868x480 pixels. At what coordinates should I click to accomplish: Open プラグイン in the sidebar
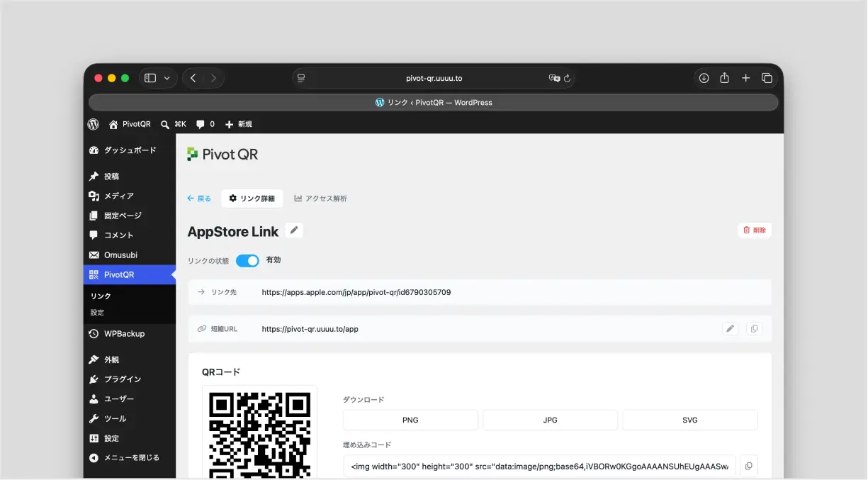coord(130,379)
